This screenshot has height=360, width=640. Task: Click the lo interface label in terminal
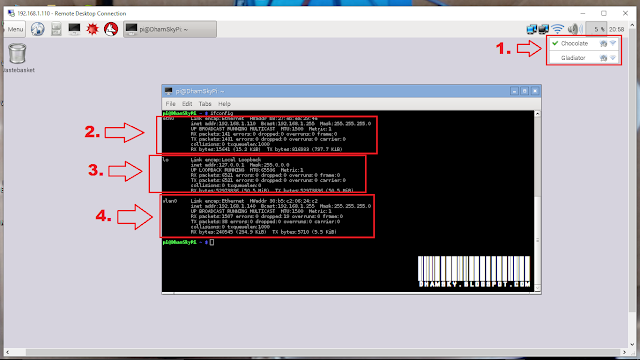point(165,160)
